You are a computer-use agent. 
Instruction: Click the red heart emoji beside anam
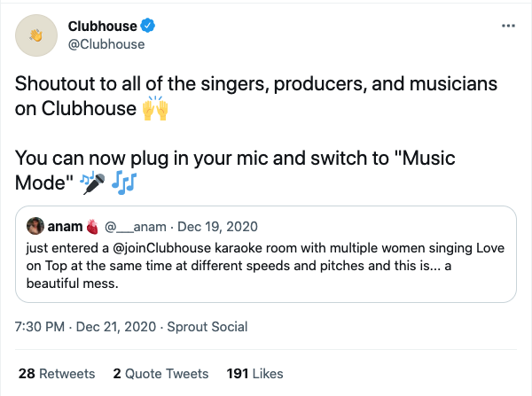[x=90, y=226]
